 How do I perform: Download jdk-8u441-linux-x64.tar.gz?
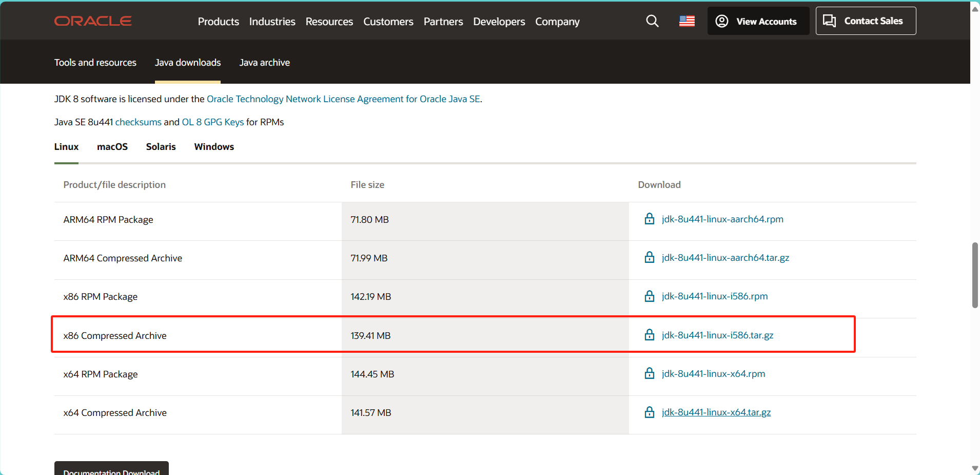click(716, 412)
